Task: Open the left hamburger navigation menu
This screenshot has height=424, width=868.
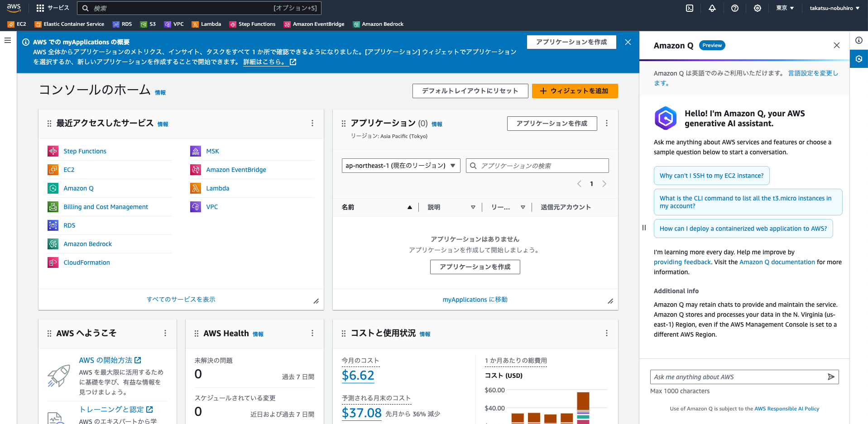Action: click(8, 40)
